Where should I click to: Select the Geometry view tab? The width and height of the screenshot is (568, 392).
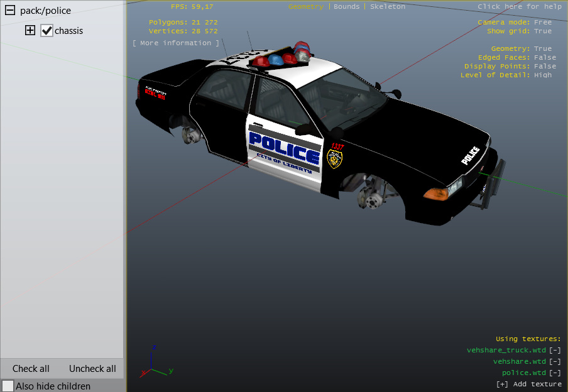coord(306,6)
